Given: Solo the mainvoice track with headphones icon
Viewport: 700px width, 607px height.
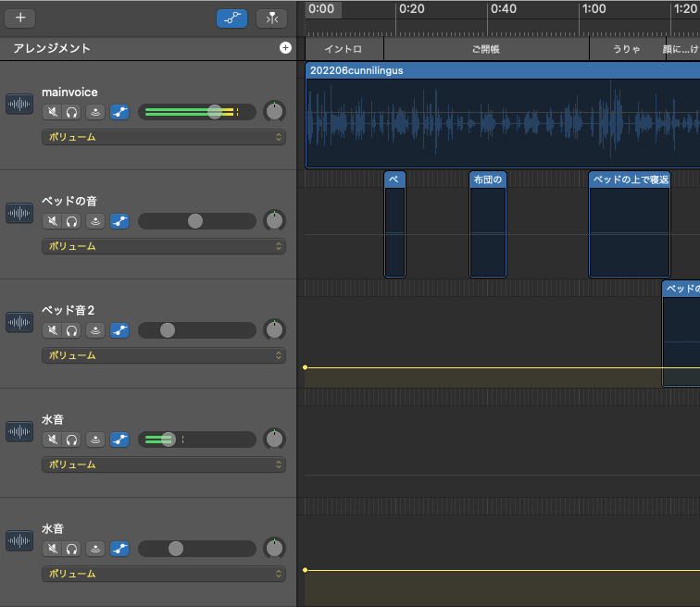Looking at the screenshot, I should point(71,112).
